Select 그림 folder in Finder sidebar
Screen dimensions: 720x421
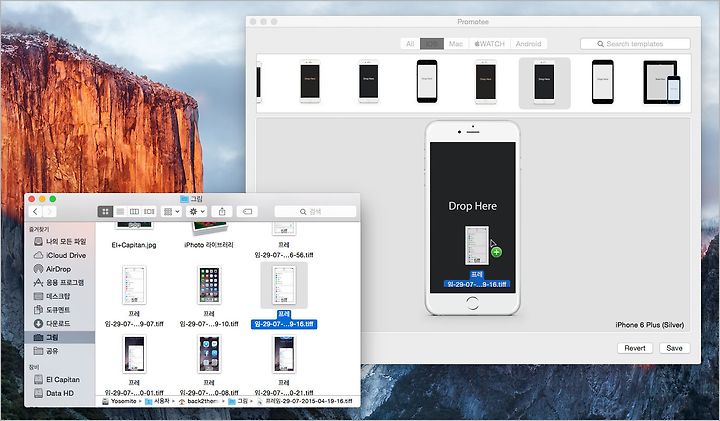click(x=60, y=337)
